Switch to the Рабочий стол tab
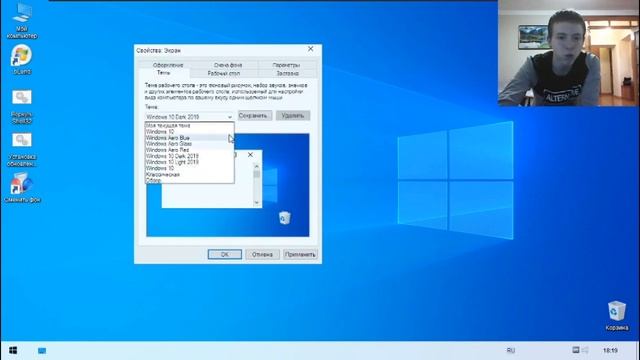This screenshot has width=640, height=360. click(224, 73)
